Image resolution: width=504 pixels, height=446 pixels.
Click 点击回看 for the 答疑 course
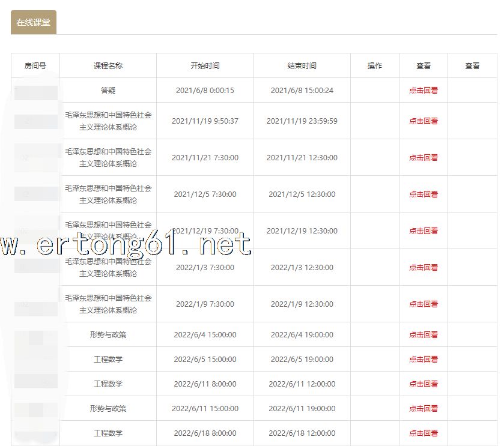click(424, 91)
